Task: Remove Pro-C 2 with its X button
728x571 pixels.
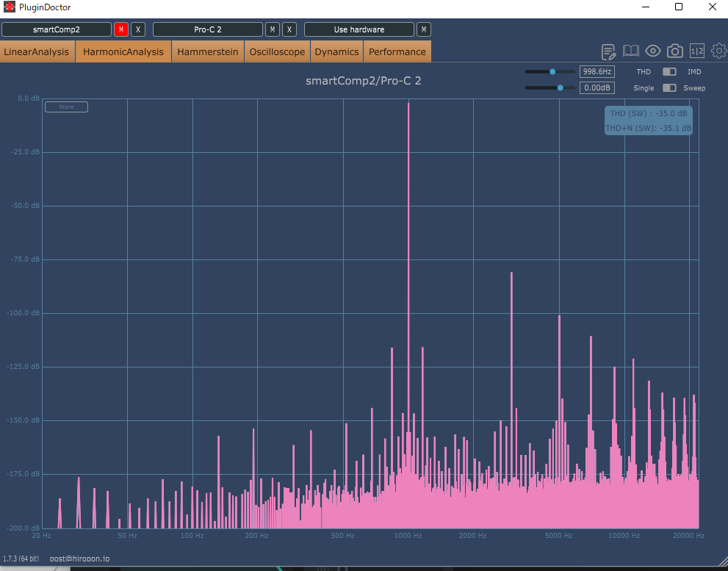Action: click(x=289, y=29)
